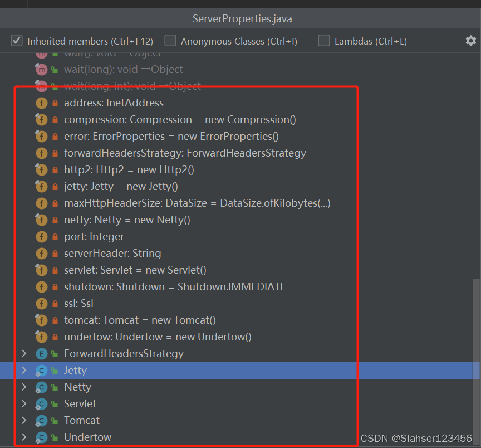Click the class icon beside Undertow

(x=42, y=437)
